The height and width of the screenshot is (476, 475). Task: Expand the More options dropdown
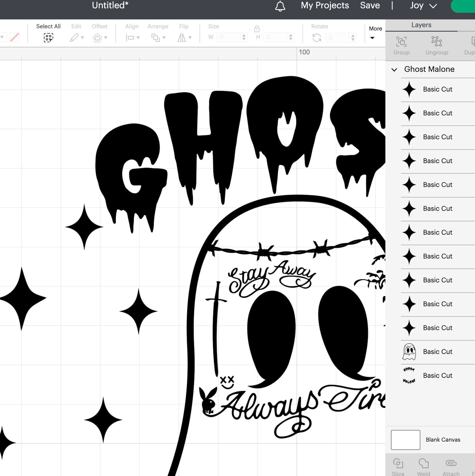[375, 33]
